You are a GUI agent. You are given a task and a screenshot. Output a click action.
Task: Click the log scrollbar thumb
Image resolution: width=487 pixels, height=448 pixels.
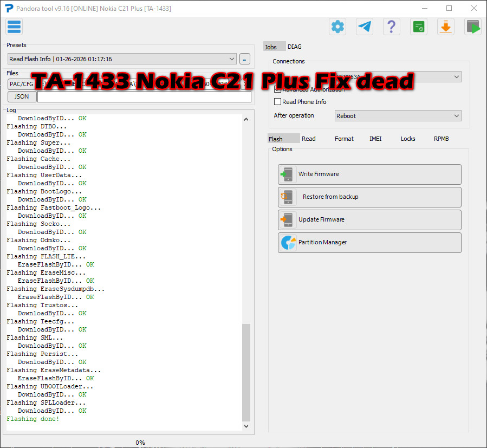pyautogui.click(x=246, y=372)
